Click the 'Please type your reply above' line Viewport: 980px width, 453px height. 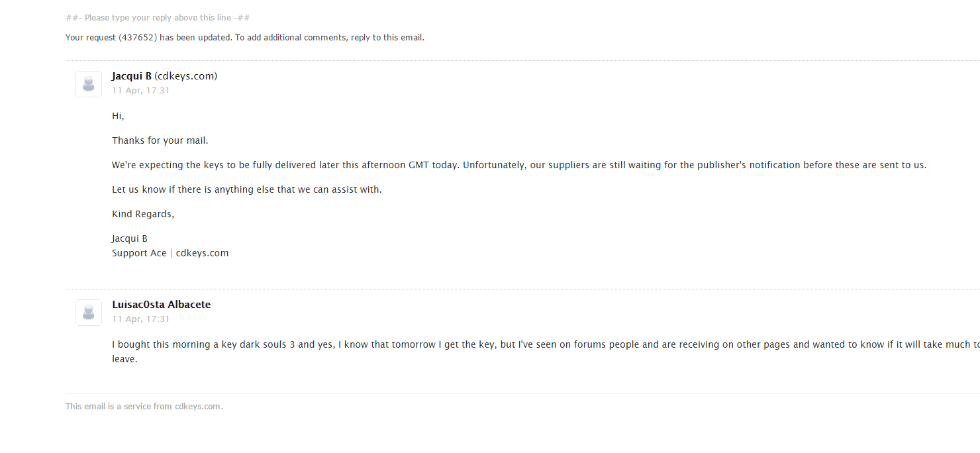tap(158, 18)
